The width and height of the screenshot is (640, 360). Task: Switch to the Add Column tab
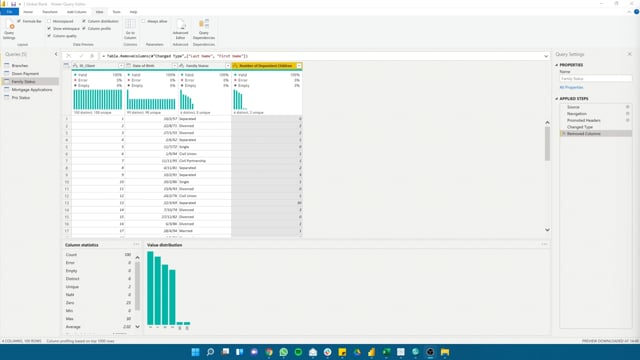click(x=77, y=12)
